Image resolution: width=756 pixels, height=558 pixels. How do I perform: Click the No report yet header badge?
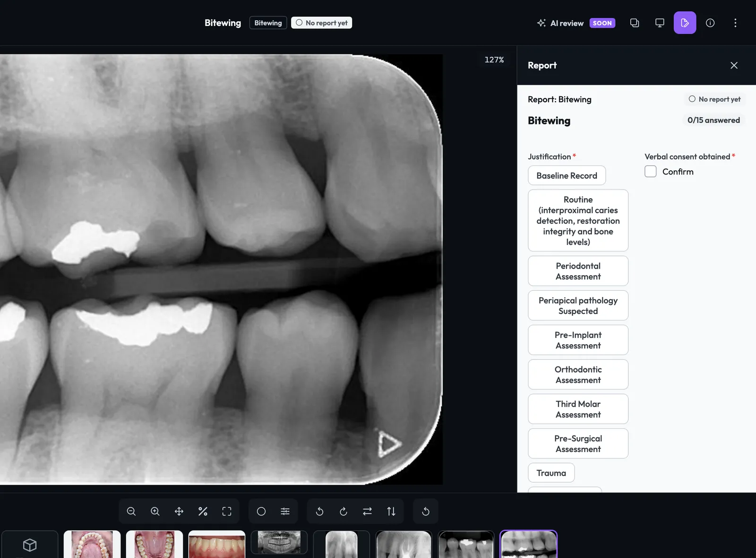coord(321,23)
